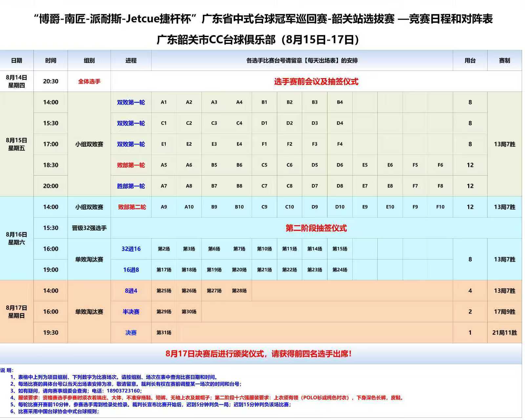Viewport: 525px width, 420px height.
Task: Click the 败部第二轮 stage label
Action: click(132, 207)
